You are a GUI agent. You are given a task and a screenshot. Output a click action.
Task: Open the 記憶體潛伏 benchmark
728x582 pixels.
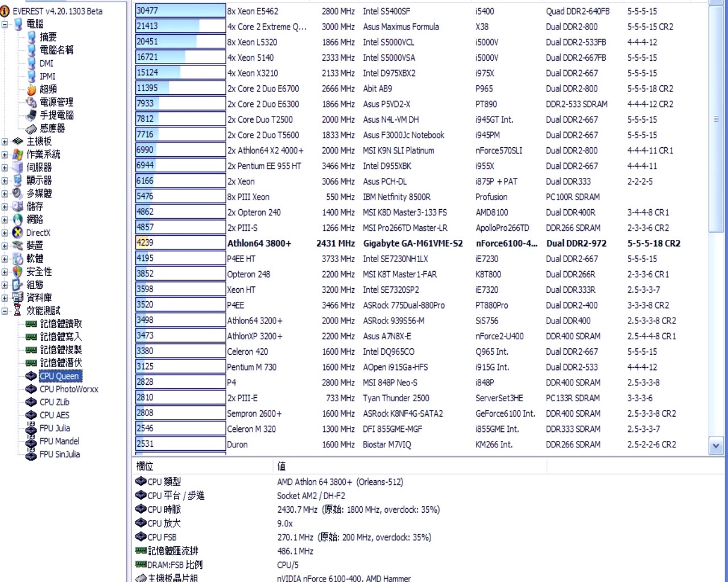(61, 363)
